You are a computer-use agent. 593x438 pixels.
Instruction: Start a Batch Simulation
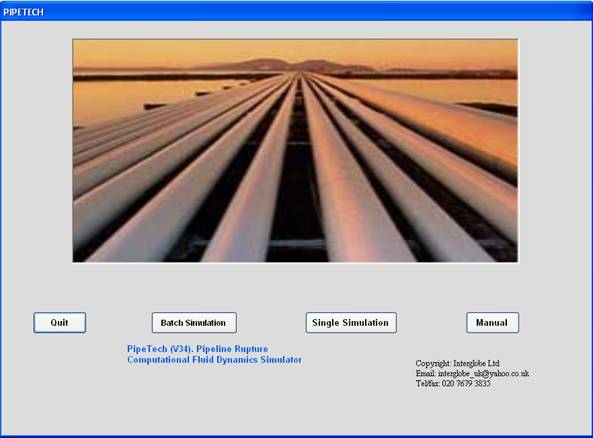pos(194,323)
